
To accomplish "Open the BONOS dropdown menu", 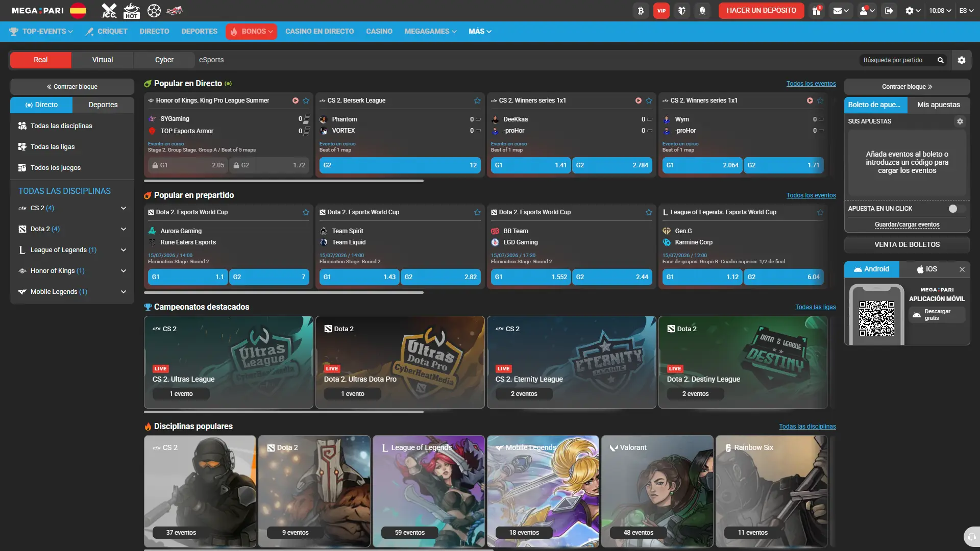I will [x=252, y=32].
